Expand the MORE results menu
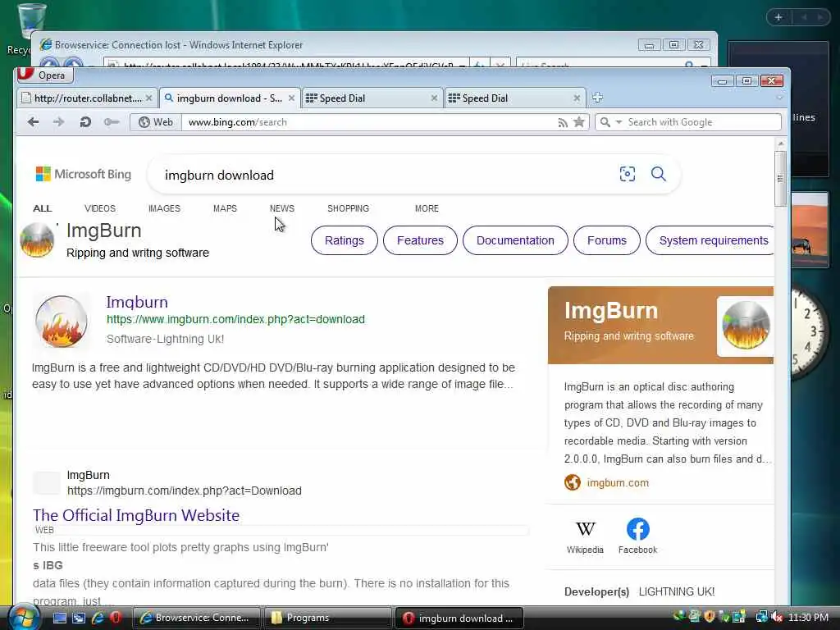 click(x=427, y=208)
